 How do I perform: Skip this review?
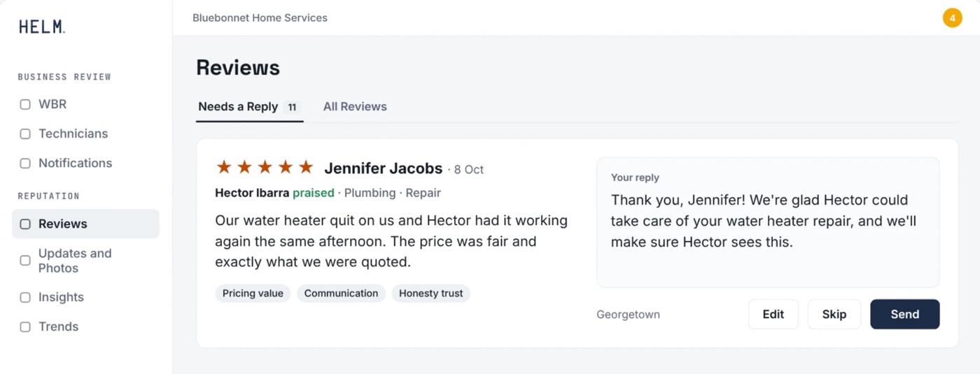[x=834, y=314]
